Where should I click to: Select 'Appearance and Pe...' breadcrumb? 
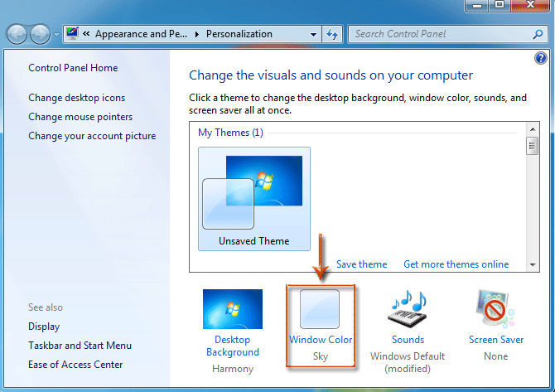pyautogui.click(x=141, y=34)
